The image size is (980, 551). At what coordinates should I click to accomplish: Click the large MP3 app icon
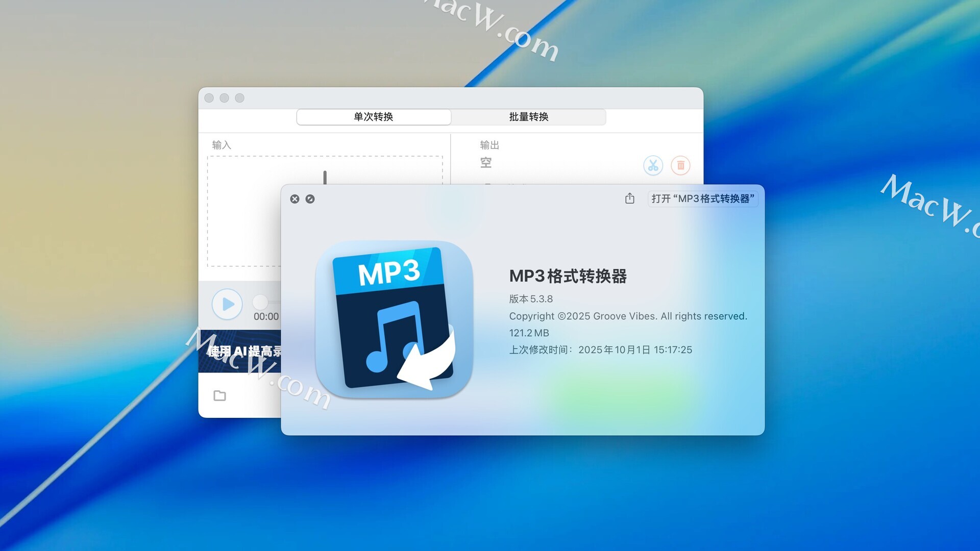(394, 318)
